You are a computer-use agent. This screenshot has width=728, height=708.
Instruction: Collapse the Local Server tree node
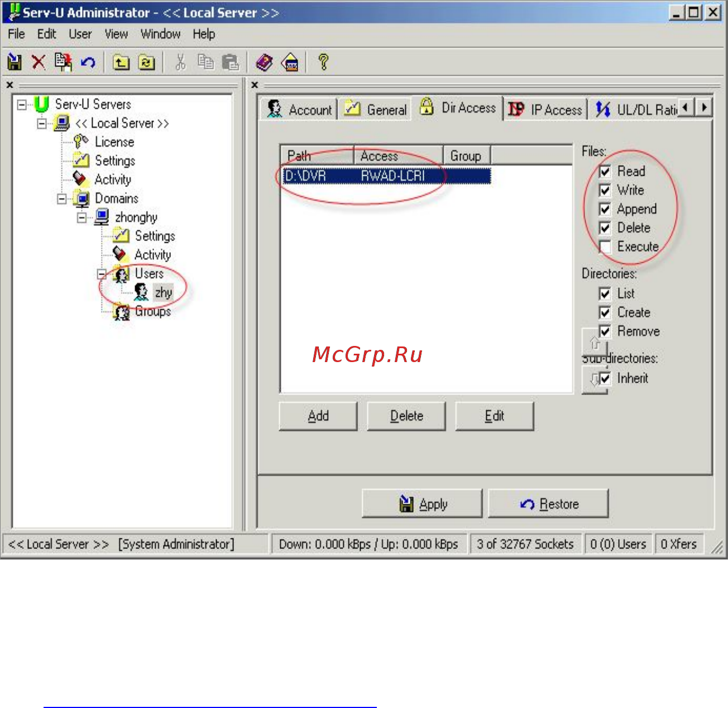(x=42, y=124)
